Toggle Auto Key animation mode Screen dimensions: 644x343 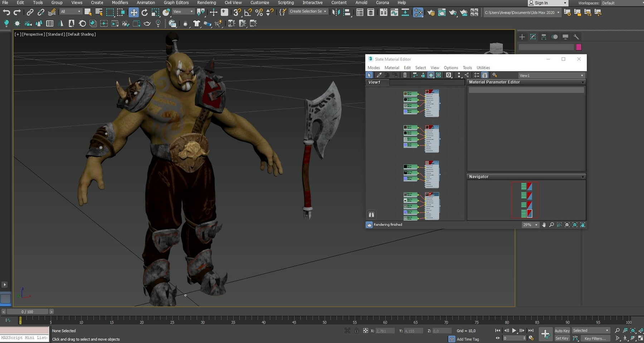[562, 330]
